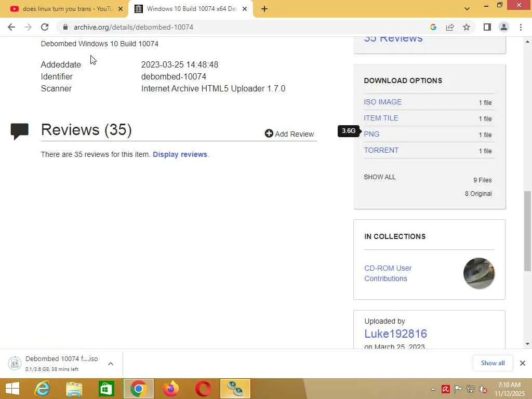Open a new browser tab
The height and width of the screenshot is (399, 532).
point(264,9)
